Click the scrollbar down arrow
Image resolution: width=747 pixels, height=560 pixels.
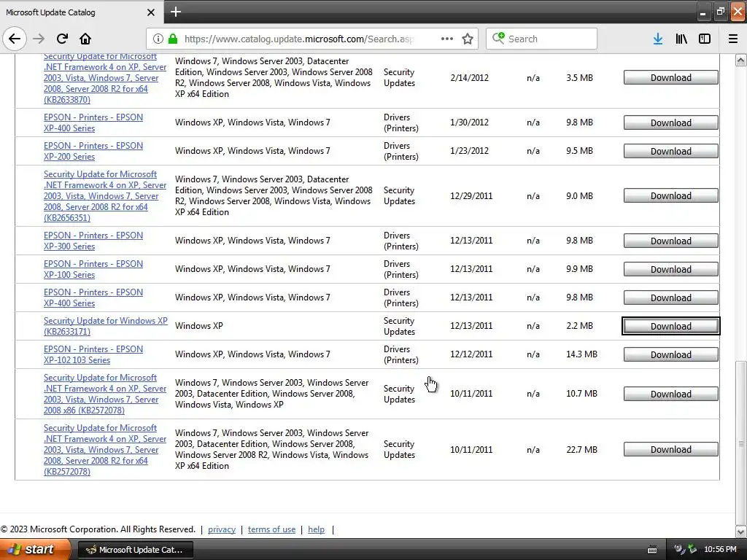[741, 532]
